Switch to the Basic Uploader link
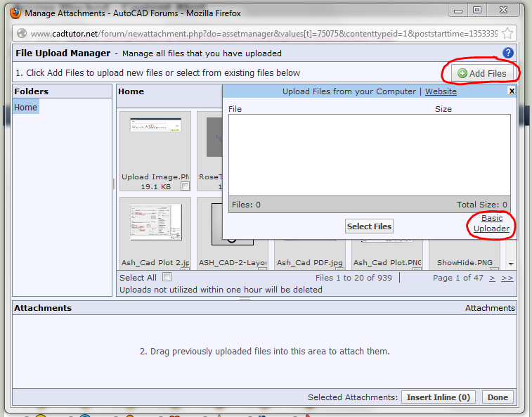 (x=492, y=223)
